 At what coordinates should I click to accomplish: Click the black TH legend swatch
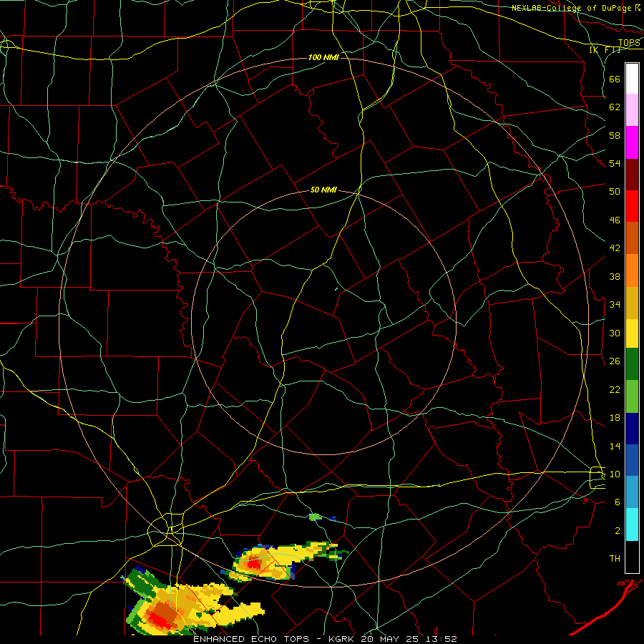(632, 557)
